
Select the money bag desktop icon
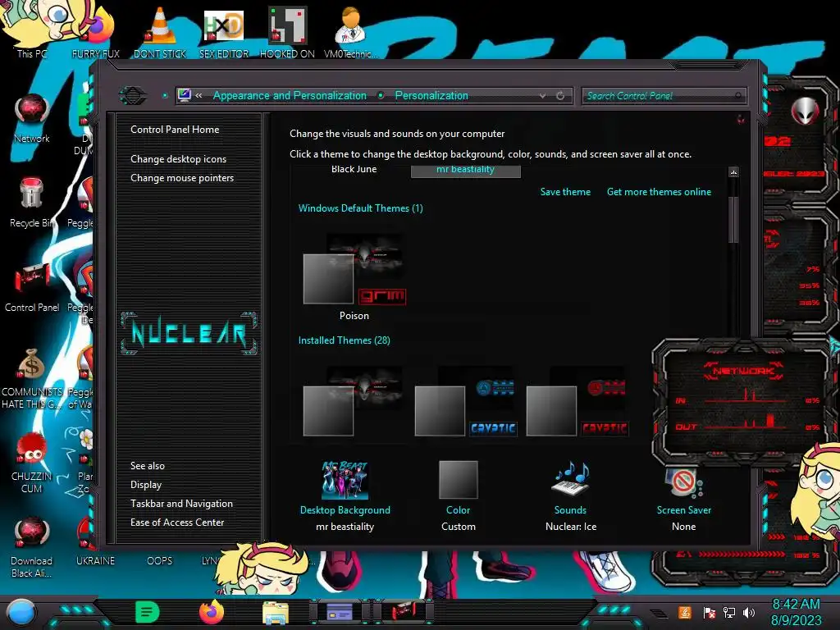pos(32,378)
